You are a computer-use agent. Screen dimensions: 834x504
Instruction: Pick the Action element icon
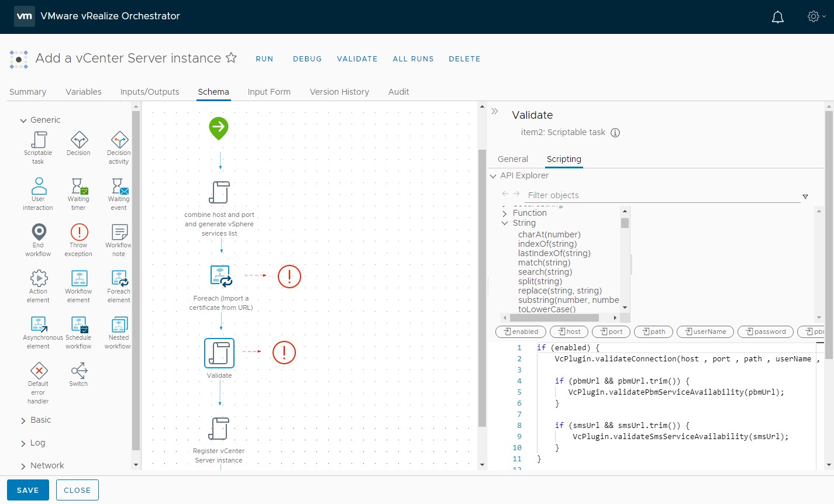pos(39,279)
